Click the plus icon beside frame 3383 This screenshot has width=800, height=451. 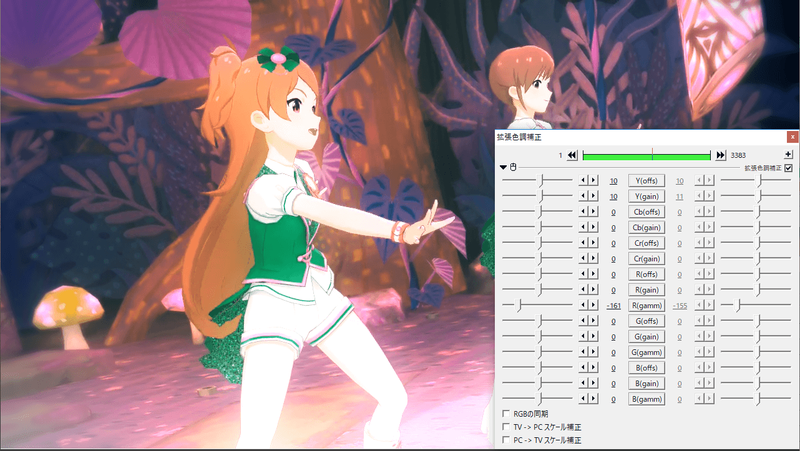(x=788, y=154)
